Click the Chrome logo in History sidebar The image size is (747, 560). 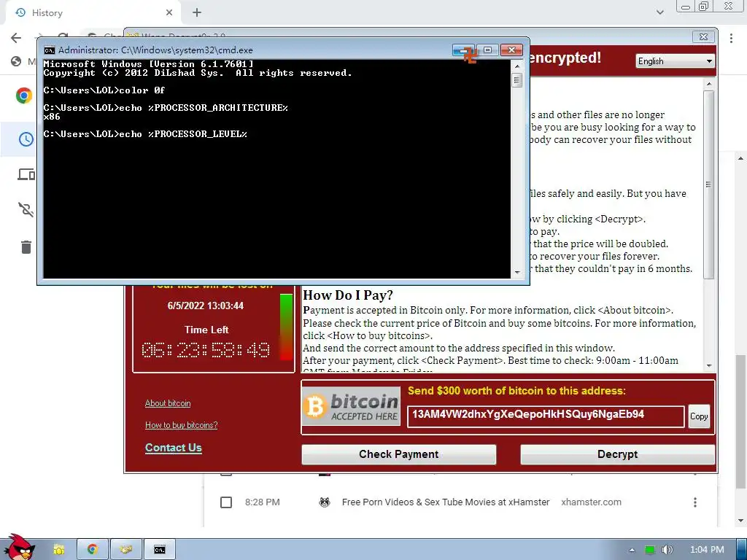tap(24, 96)
